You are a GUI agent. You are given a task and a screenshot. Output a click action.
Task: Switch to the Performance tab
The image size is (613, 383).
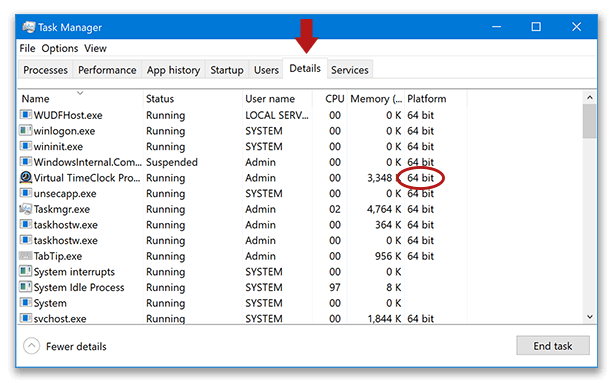(107, 70)
